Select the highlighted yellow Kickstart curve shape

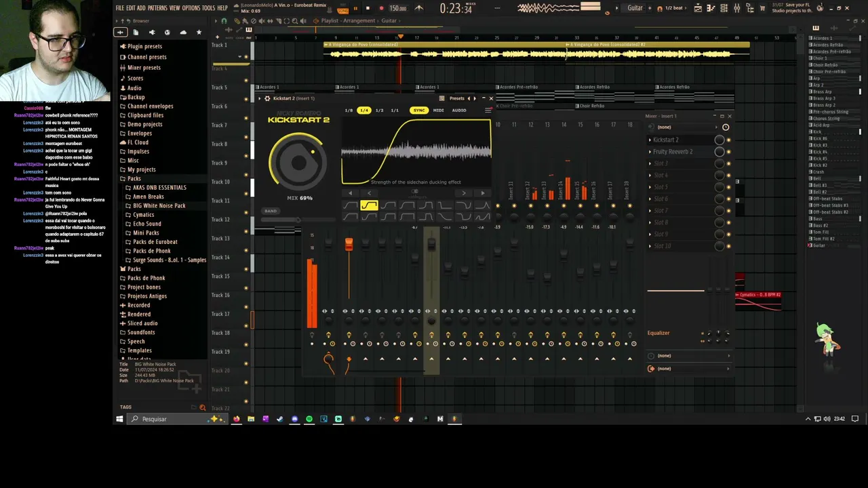coord(369,205)
